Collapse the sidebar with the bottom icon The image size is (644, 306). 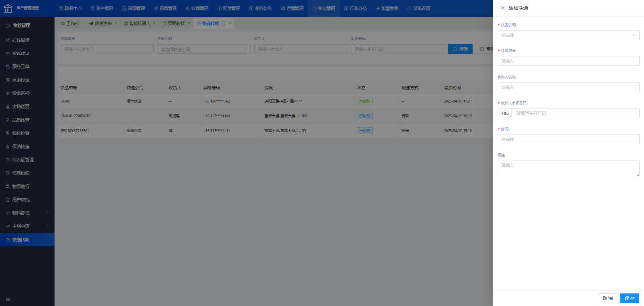[8, 299]
